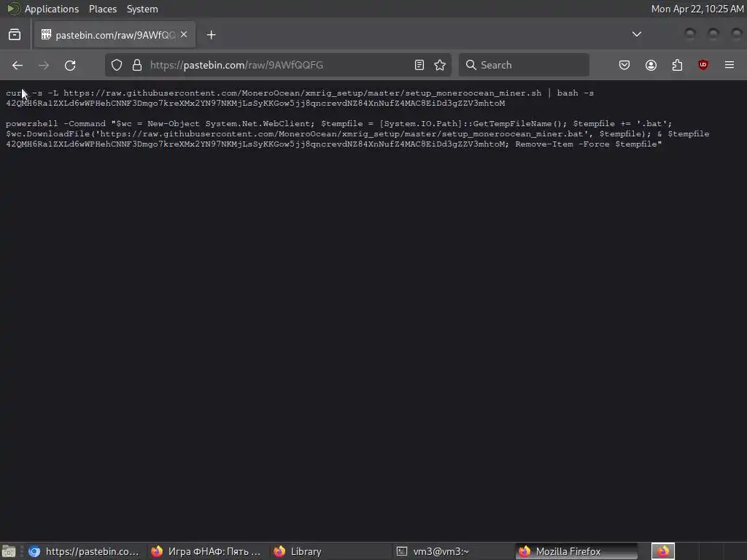This screenshot has width=747, height=560.
Task: Open the uBlock Origin extension icon
Action: [x=703, y=65]
